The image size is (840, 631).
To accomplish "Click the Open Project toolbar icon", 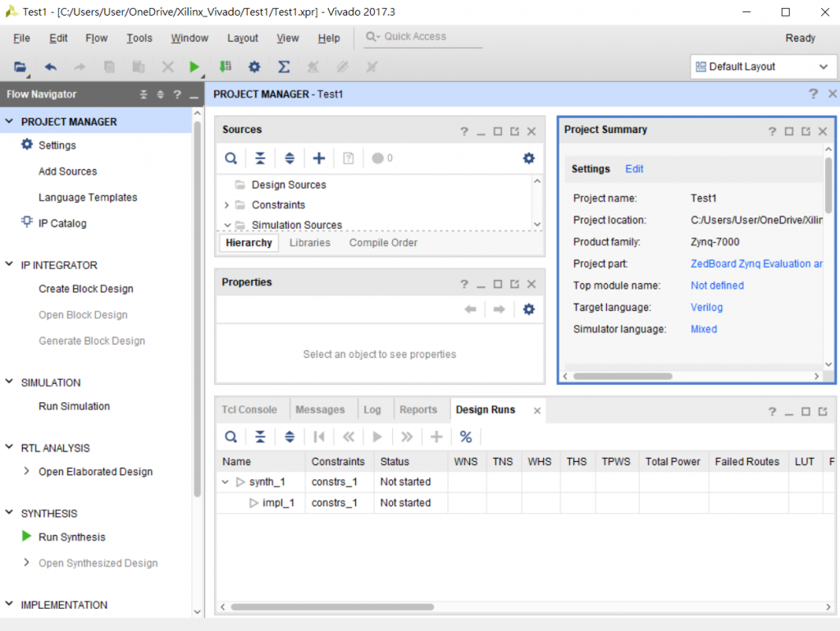I will point(20,67).
